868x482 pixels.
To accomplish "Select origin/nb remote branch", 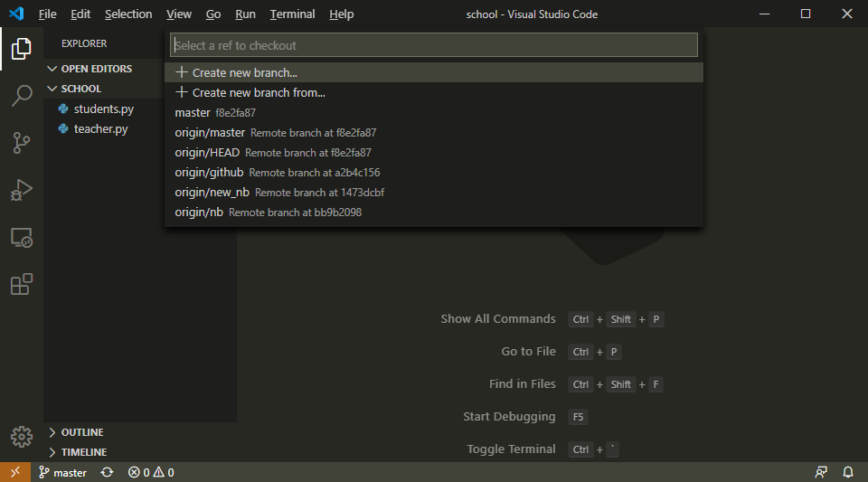I will pos(434,212).
